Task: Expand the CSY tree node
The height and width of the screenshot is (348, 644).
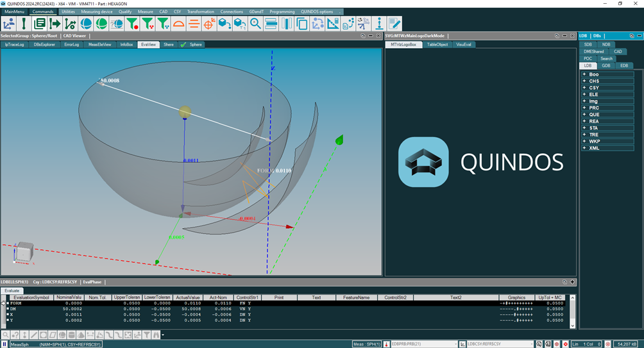Action: coord(584,87)
